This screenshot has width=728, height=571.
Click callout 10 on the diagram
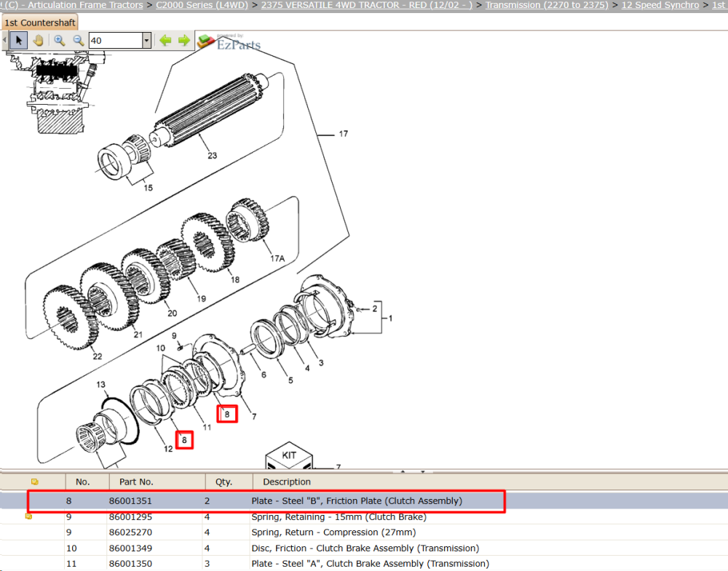tap(161, 348)
